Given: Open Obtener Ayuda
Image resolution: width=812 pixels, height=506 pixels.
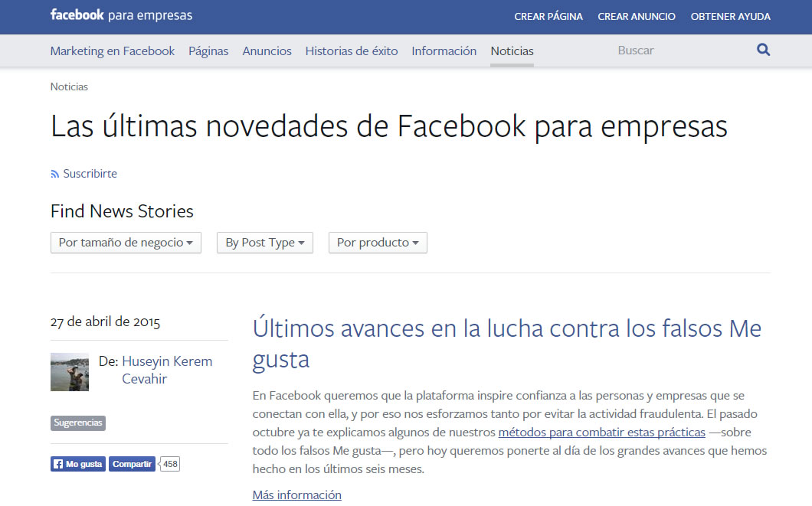Looking at the screenshot, I should coord(730,15).
